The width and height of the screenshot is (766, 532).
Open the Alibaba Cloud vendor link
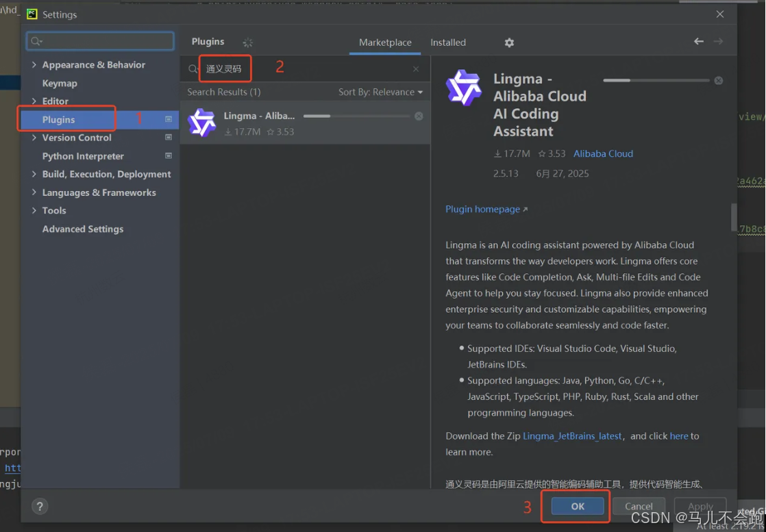604,154
